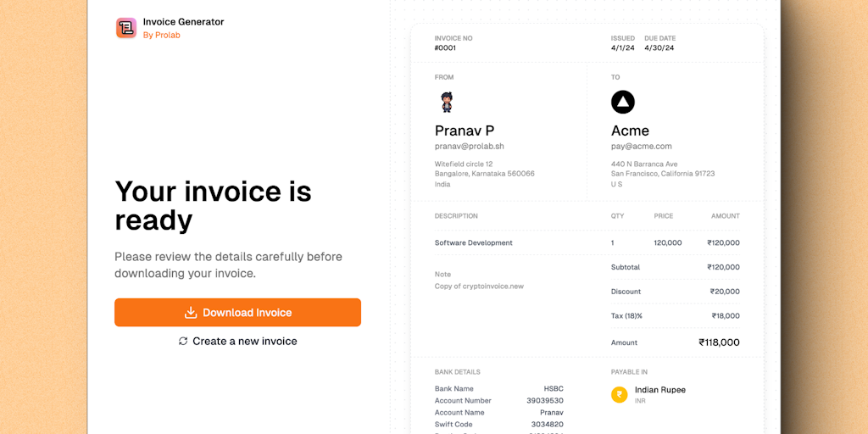This screenshot has height=434, width=868.
Task: Click the Invoice Generator logo icon
Action: pyautogui.click(x=126, y=28)
